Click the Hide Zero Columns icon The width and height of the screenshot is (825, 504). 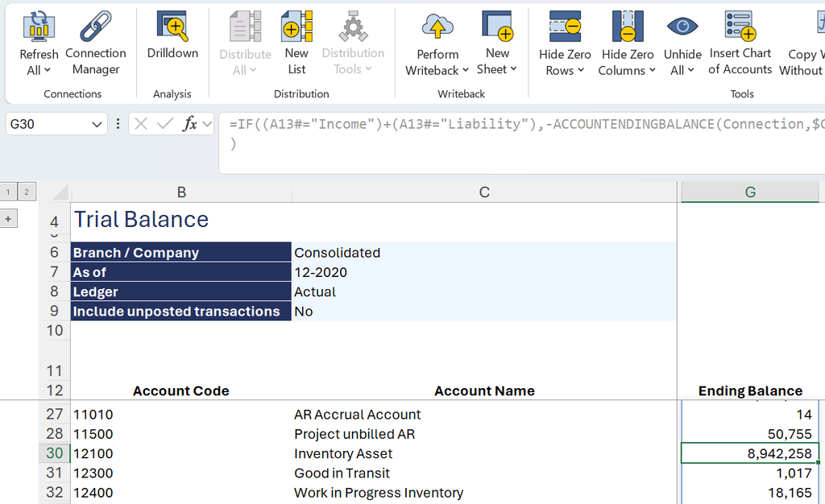pyautogui.click(x=627, y=27)
